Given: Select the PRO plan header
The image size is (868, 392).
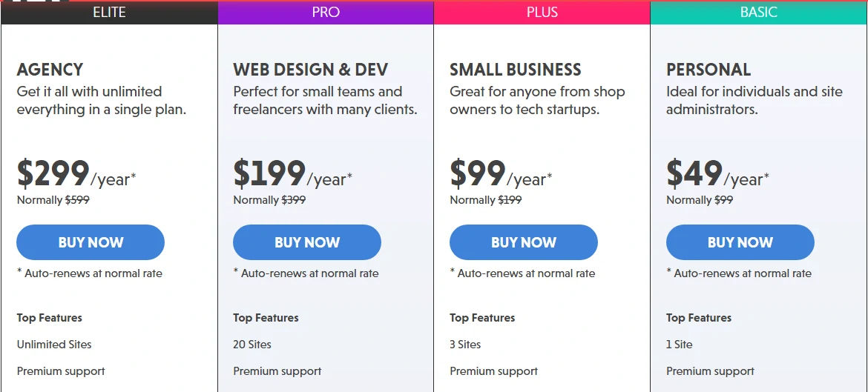Looking at the screenshot, I should [326, 12].
